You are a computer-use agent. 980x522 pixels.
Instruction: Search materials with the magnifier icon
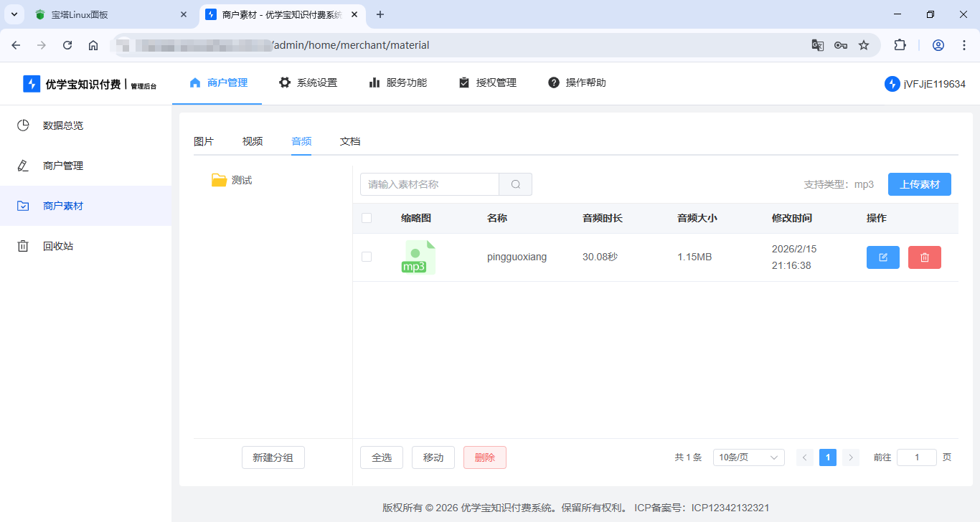pyautogui.click(x=515, y=184)
